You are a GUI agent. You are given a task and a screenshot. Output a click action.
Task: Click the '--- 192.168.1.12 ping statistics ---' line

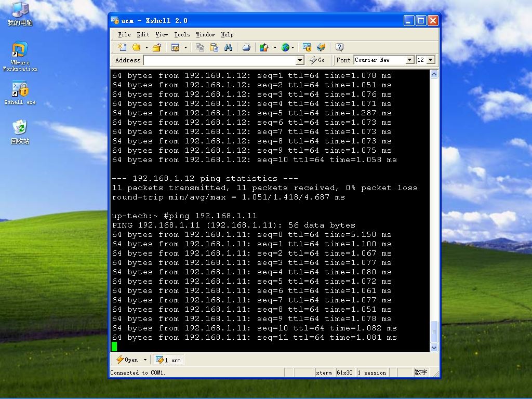(x=205, y=179)
